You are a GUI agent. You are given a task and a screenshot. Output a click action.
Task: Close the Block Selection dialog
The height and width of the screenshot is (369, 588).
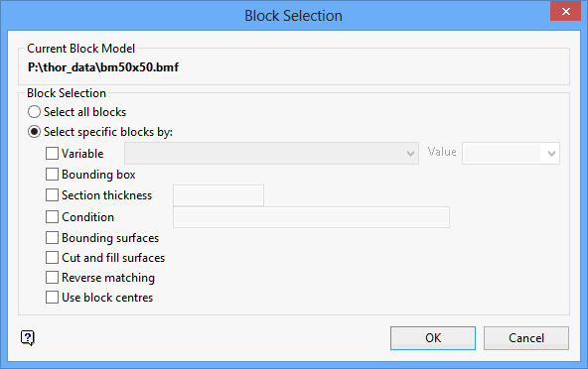pyautogui.click(x=565, y=11)
